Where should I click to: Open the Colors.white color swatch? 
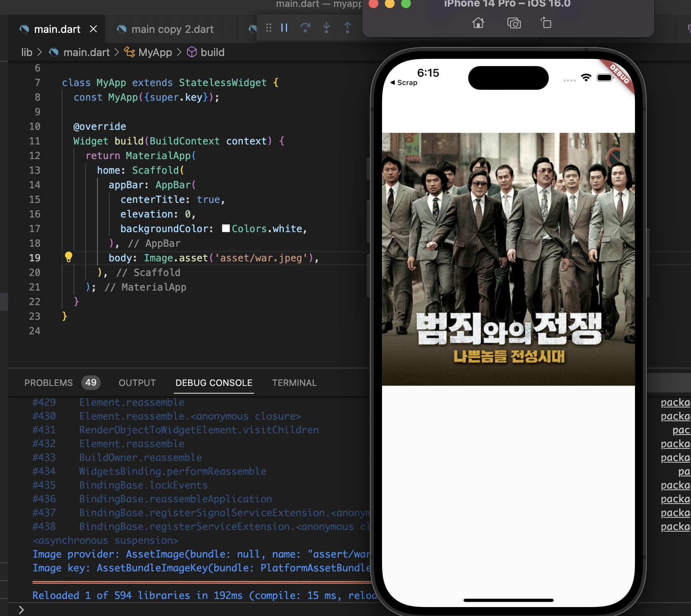click(x=226, y=228)
